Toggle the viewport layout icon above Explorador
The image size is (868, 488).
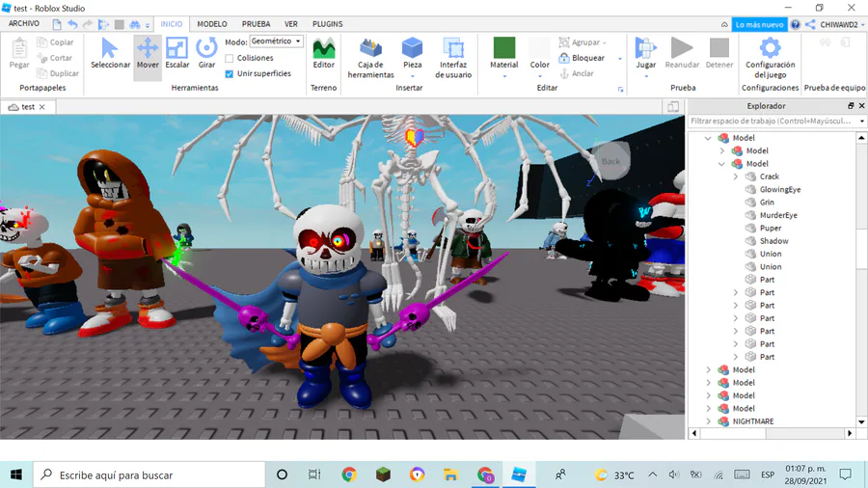coord(673,107)
